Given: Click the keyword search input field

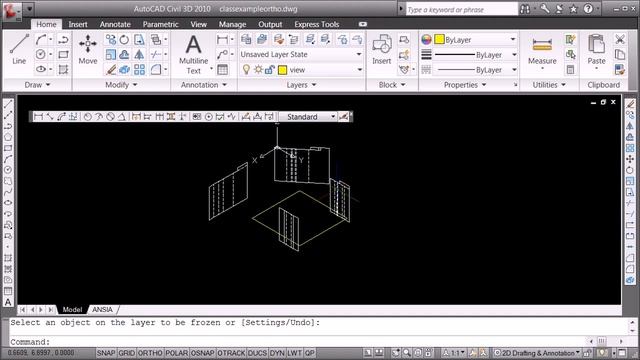Looking at the screenshot, I should coord(461,9).
